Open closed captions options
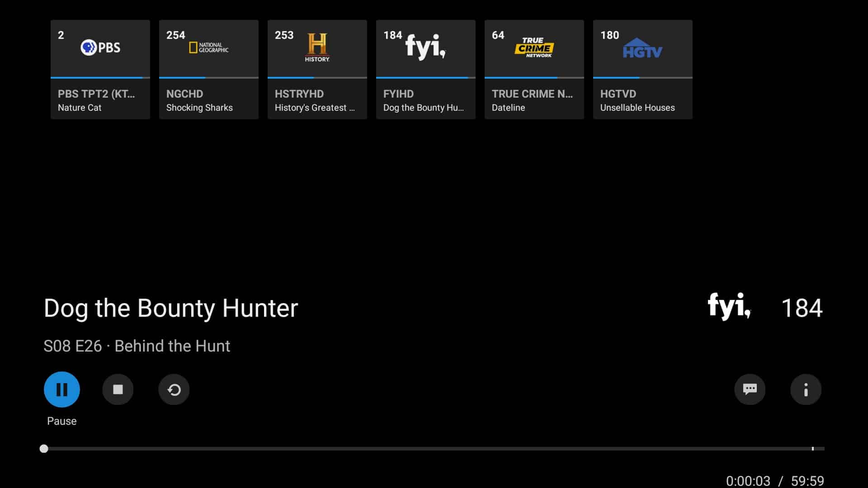 tap(750, 389)
